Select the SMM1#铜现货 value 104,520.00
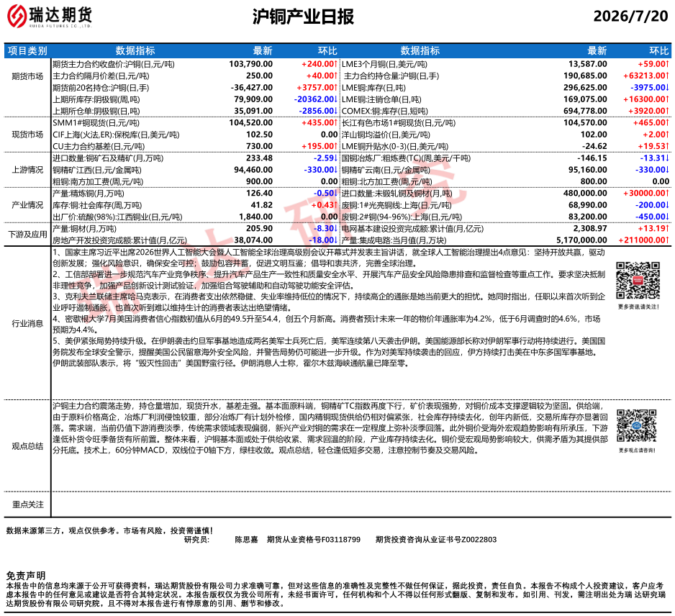The height and width of the screenshot is (616, 675). point(251,123)
